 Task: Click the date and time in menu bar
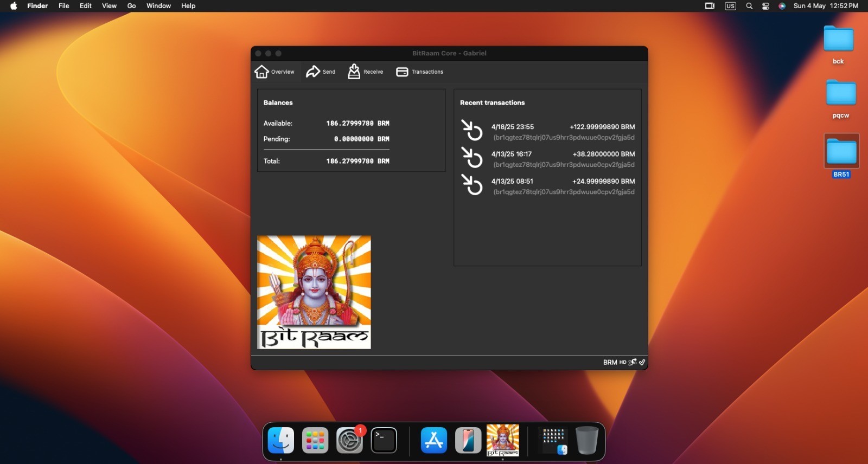pyautogui.click(x=826, y=6)
